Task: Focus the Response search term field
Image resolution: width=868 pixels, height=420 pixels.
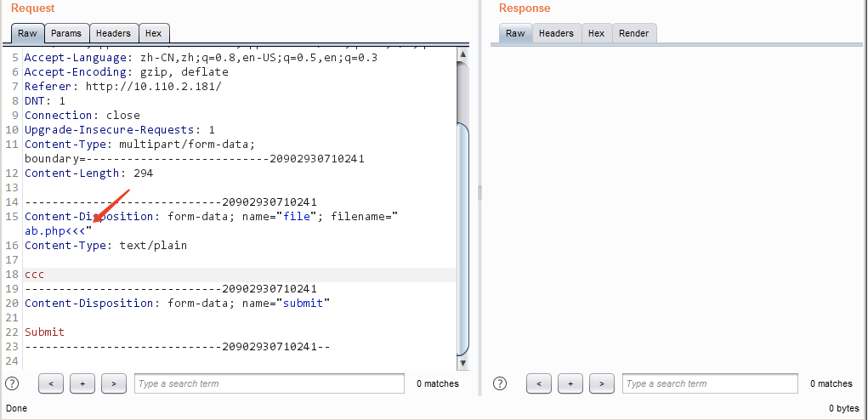Action: [710, 383]
